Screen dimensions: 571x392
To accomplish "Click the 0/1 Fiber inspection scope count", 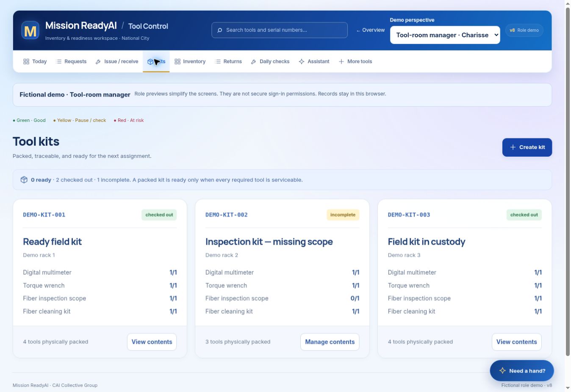I will (x=355, y=298).
